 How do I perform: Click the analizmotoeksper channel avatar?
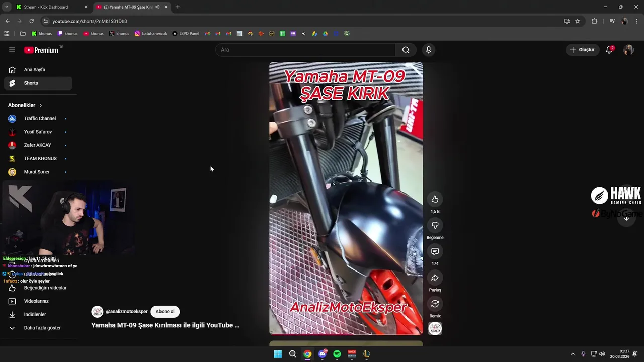(97, 311)
